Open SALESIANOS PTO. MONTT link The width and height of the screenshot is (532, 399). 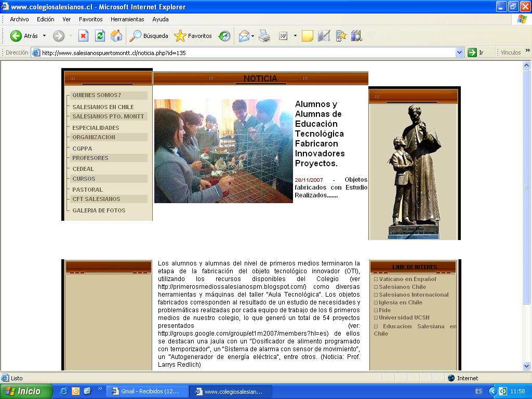point(108,116)
